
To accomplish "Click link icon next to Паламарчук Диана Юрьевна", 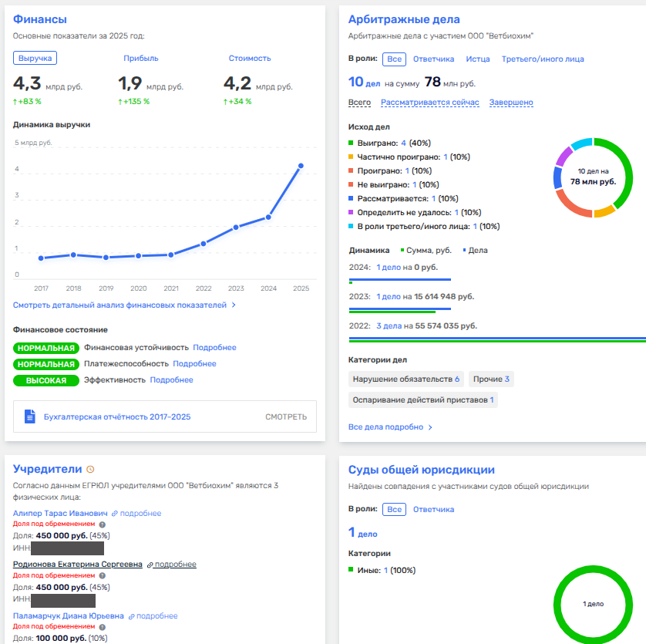I will (x=131, y=616).
